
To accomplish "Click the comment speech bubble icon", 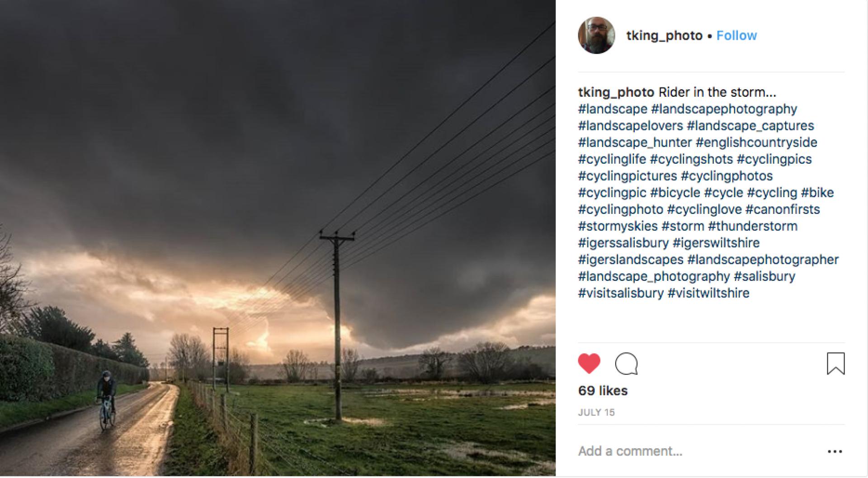I will (x=626, y=364).
